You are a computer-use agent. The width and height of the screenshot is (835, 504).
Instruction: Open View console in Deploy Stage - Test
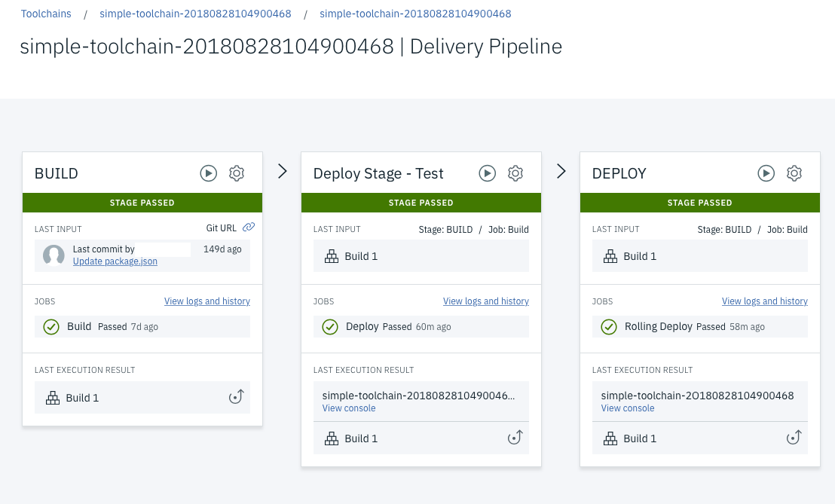coord(349,408)
